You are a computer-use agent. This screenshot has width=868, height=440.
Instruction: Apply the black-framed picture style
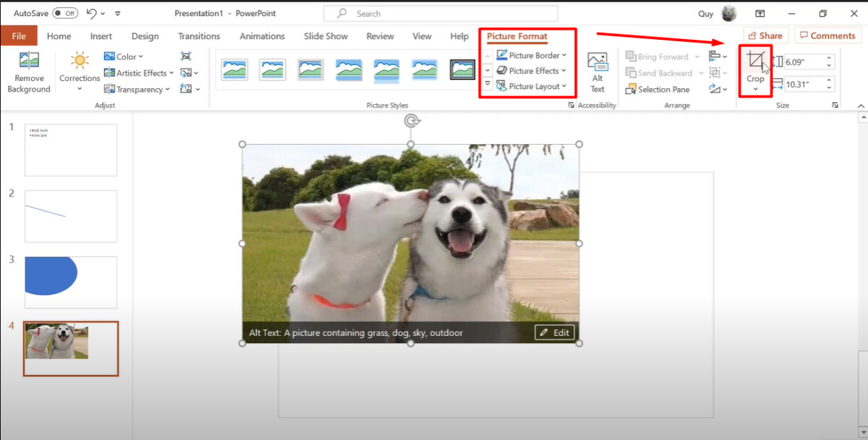pyautogui.click(x=462, y=69)
